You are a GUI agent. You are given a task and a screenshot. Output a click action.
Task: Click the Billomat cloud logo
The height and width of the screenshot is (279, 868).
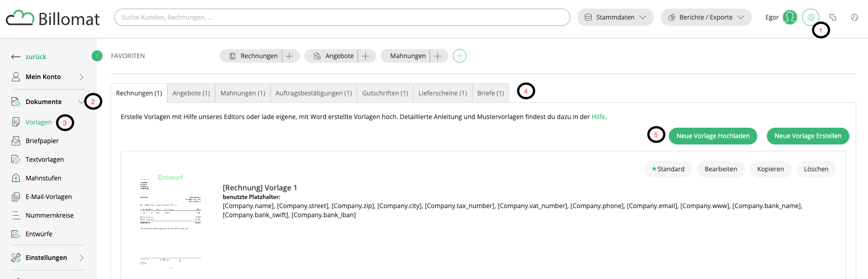52,18
